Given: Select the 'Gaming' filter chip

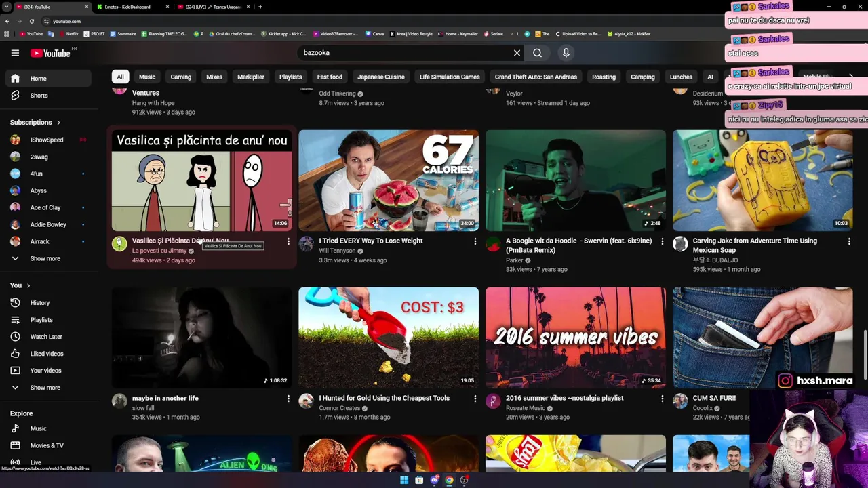Looking at the screenshot, I should [180, 77].
